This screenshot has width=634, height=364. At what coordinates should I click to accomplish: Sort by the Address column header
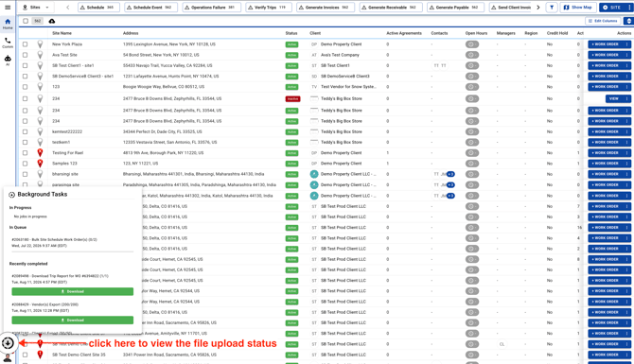(131, 33)
